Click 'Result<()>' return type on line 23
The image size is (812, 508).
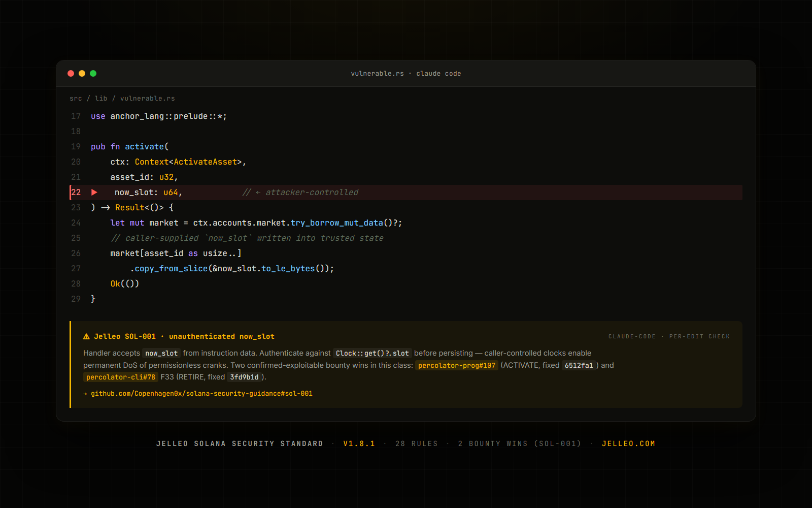coord(140,208)
